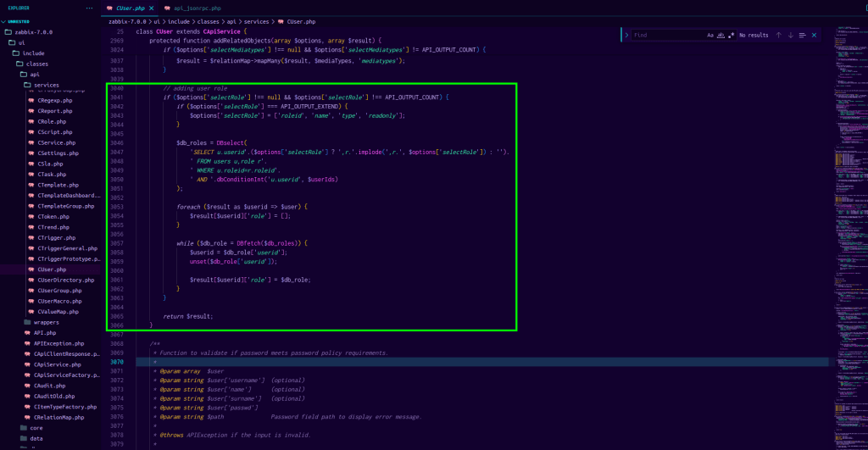
Task: Open Explorer views and more actions menu
Action: click(90, 8)
